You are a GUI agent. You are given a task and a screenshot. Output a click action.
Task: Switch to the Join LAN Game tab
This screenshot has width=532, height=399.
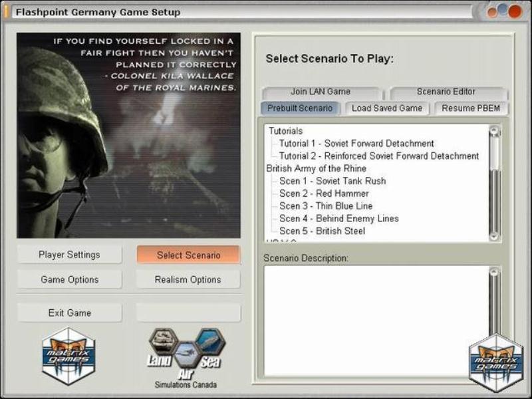pos(320,92)
